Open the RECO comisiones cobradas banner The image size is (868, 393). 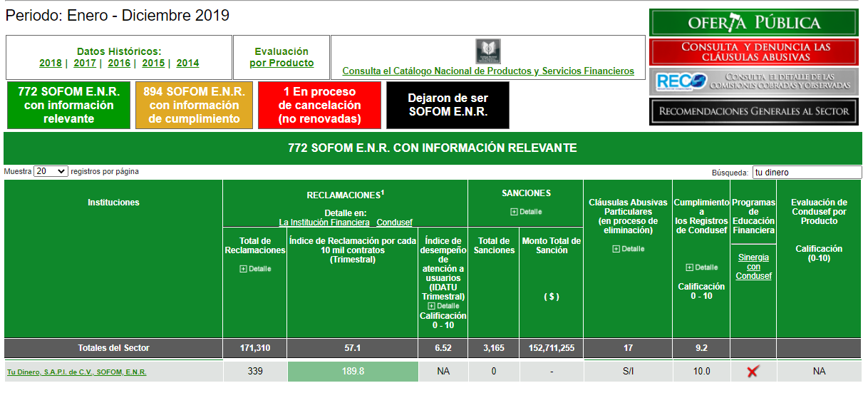753,81
